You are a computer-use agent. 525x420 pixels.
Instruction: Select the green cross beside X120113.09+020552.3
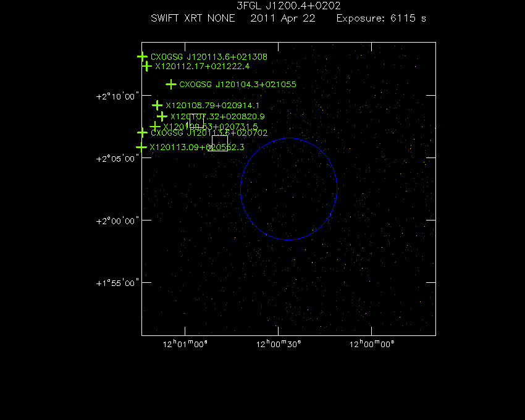(141, 147)
